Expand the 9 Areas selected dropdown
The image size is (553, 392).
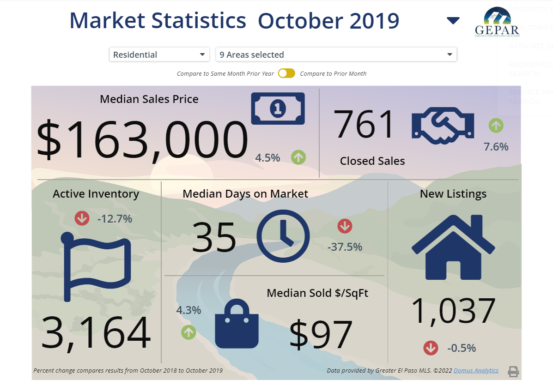point(336,54)
